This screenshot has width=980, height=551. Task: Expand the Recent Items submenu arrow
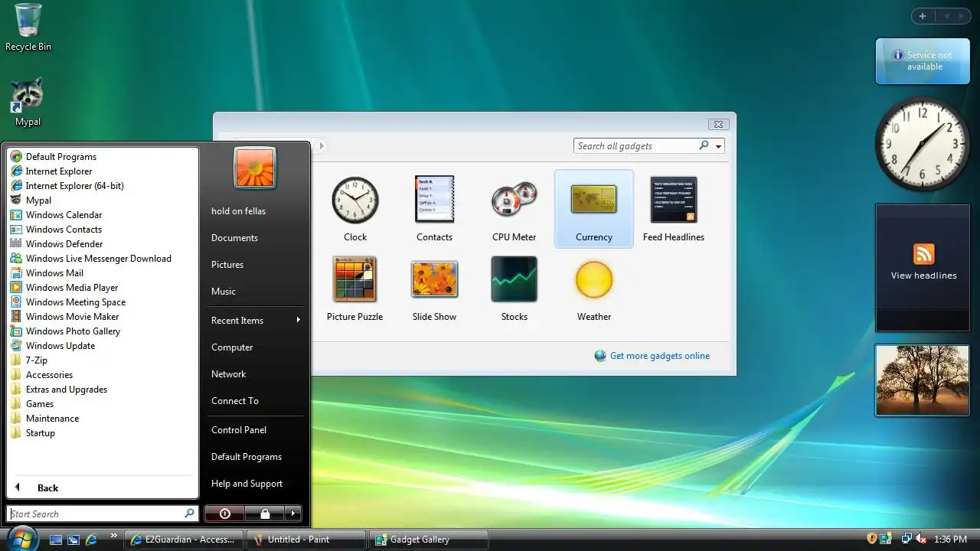(x=298, y=320)
